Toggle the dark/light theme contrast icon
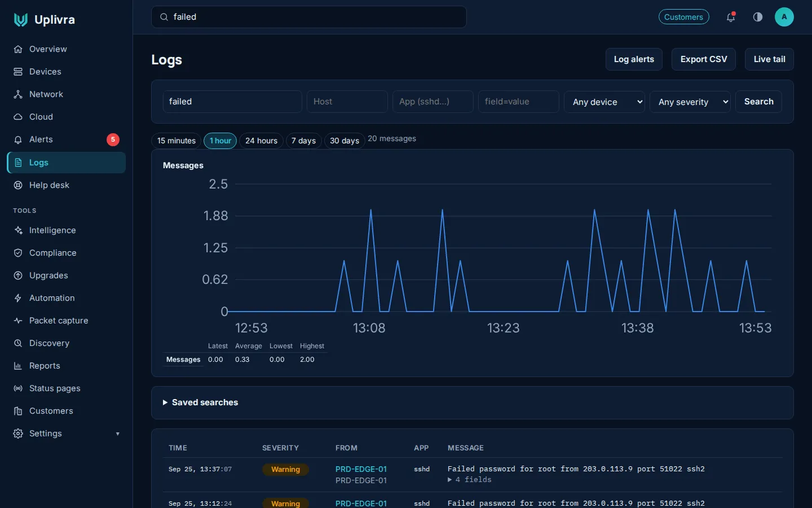Screen dimensions: 812x508 (x=758, y=17)
